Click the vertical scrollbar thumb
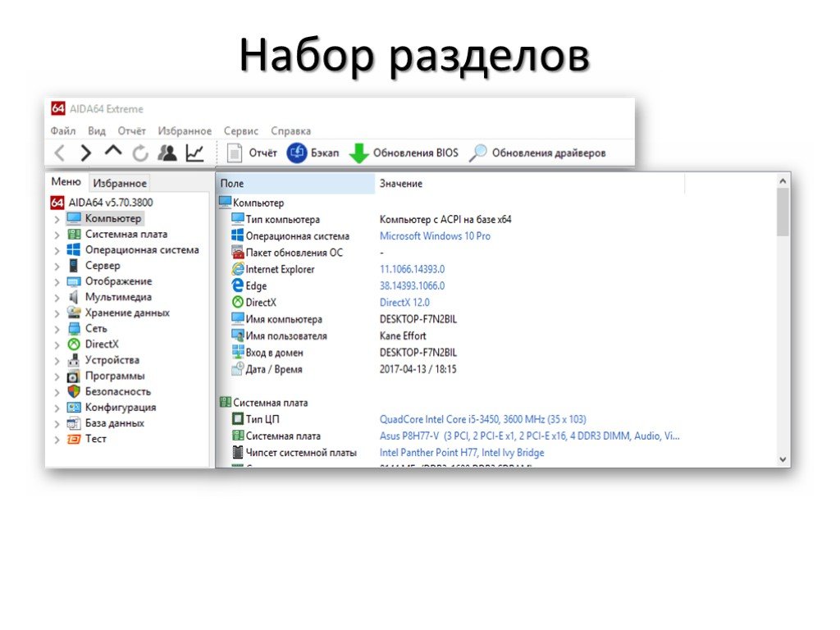Viewport: 840px width, 630px height. click(x=783, y=212)
